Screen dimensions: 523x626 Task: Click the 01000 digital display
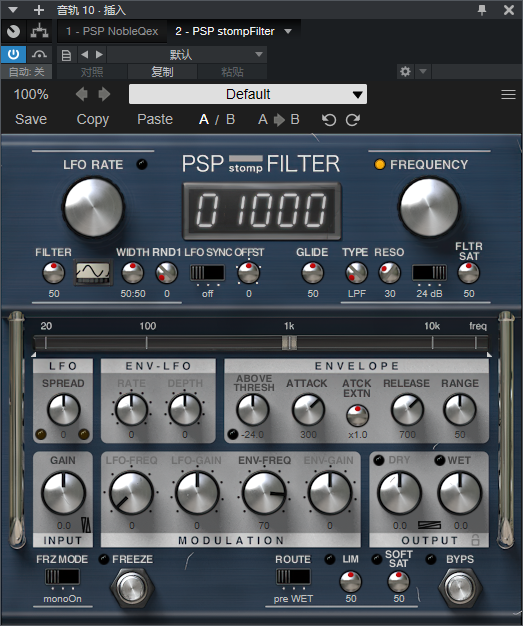(262, 211)
